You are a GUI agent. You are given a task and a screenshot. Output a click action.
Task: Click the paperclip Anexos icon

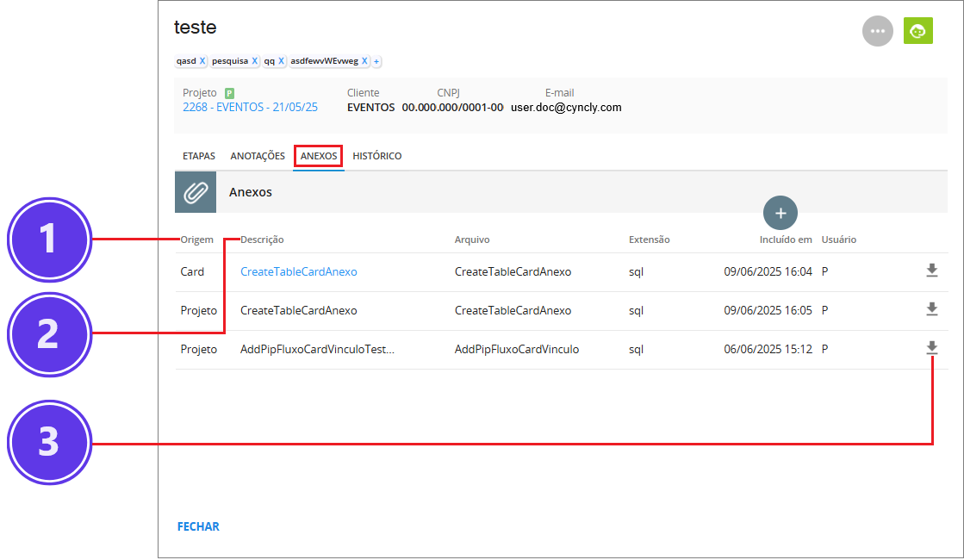click(196, 192)
